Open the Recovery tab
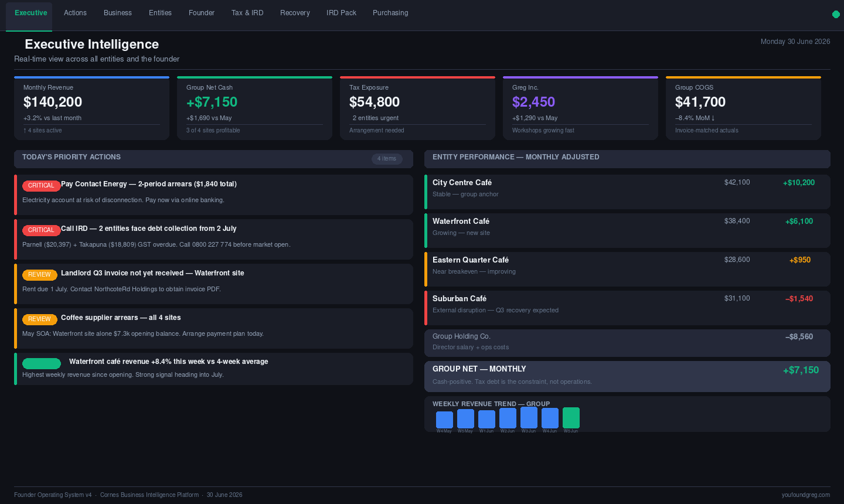Screen dimensions: 844x504 (295, 13)
